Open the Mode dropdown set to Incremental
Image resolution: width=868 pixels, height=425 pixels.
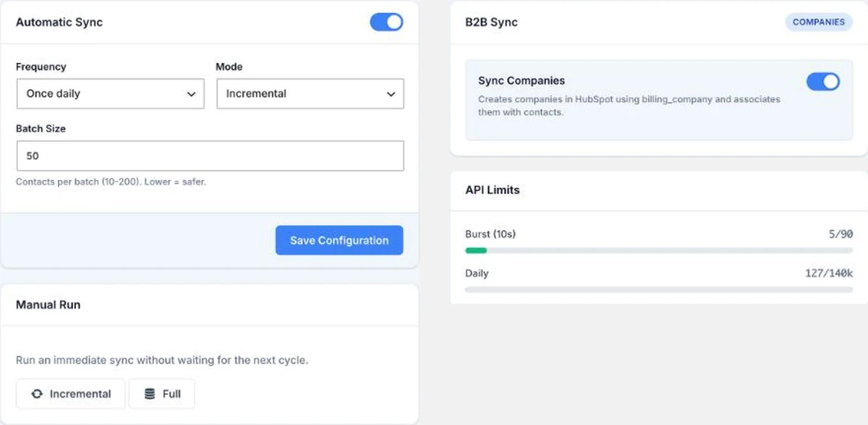(310, 94)
